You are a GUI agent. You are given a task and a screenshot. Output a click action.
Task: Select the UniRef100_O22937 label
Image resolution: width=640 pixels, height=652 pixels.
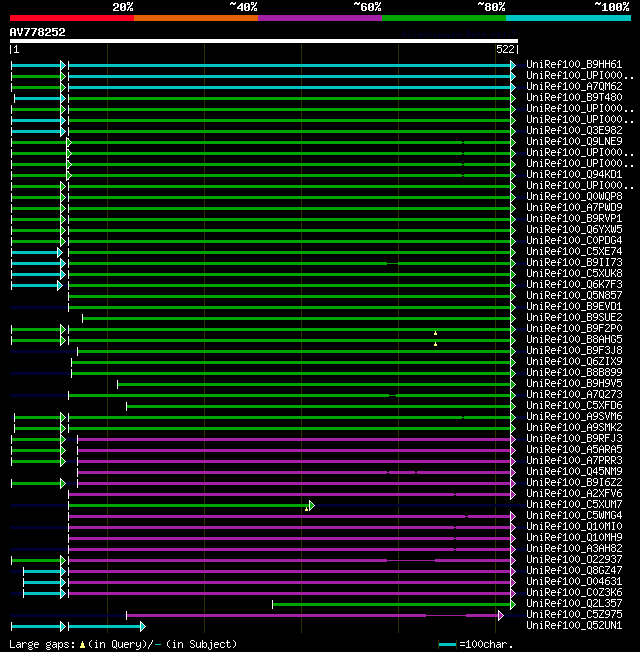(574, 560)
